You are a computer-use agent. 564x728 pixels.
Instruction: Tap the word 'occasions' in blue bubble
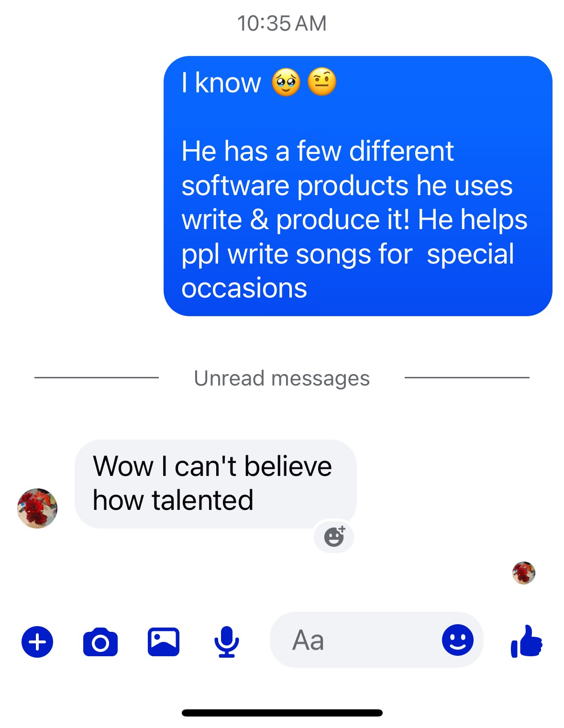(244, 288)
